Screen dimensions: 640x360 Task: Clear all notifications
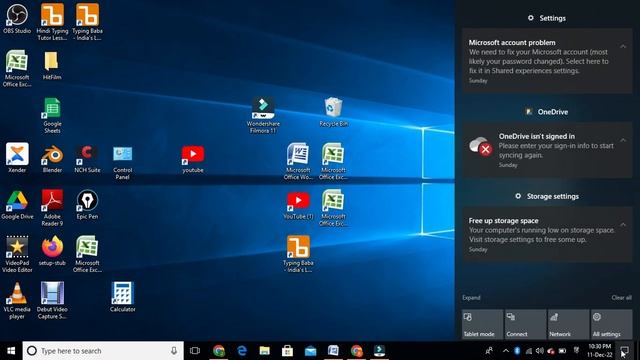621,298
